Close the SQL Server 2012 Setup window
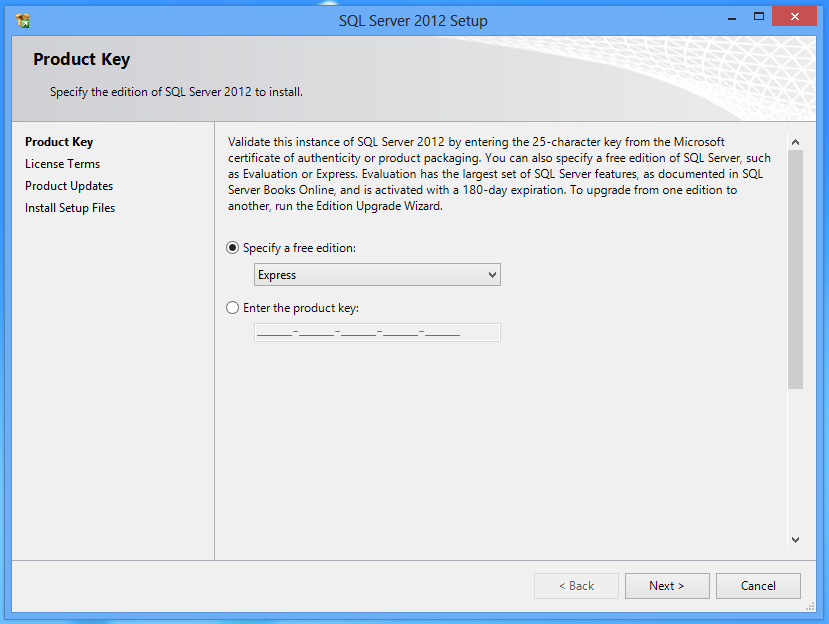Image resolution: width=829 pixels, height=624 pixels. pyautogui.click(x=794, y=17)
